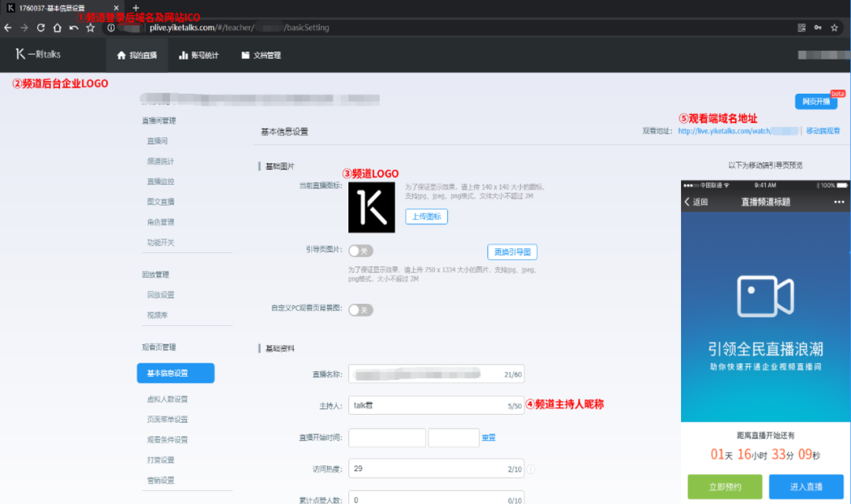Click the 上传图标 button

[x=426, y=217]
